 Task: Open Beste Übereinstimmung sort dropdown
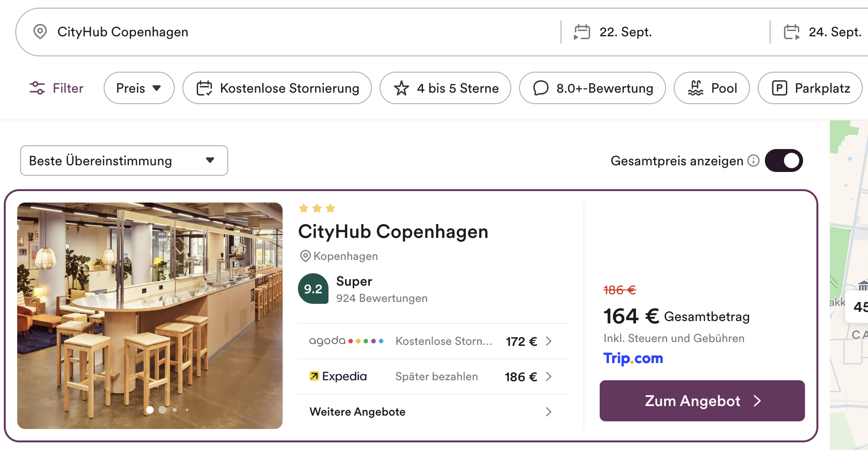pos(124,161)
